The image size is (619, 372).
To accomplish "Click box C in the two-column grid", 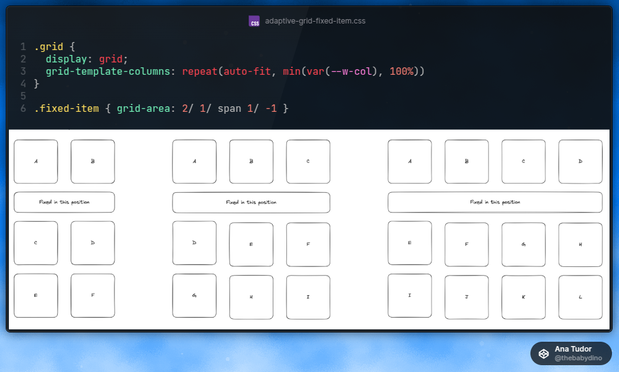I will (x=36, y=243).
